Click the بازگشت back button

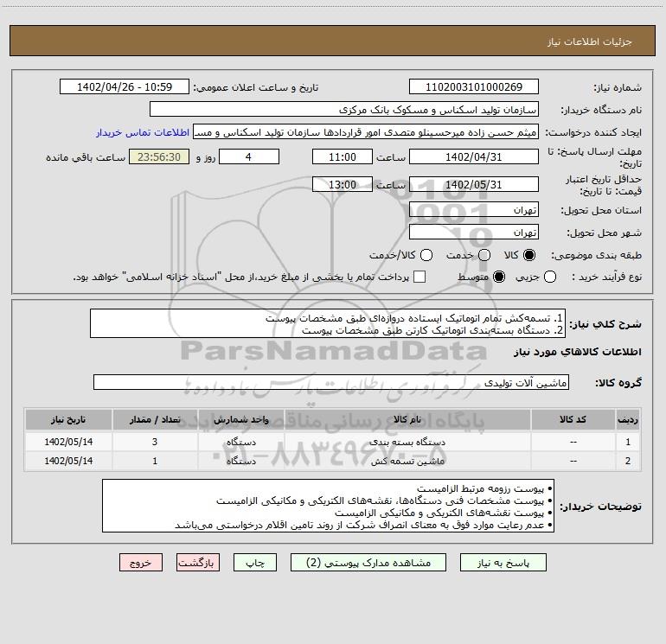(x=198, y=563)
